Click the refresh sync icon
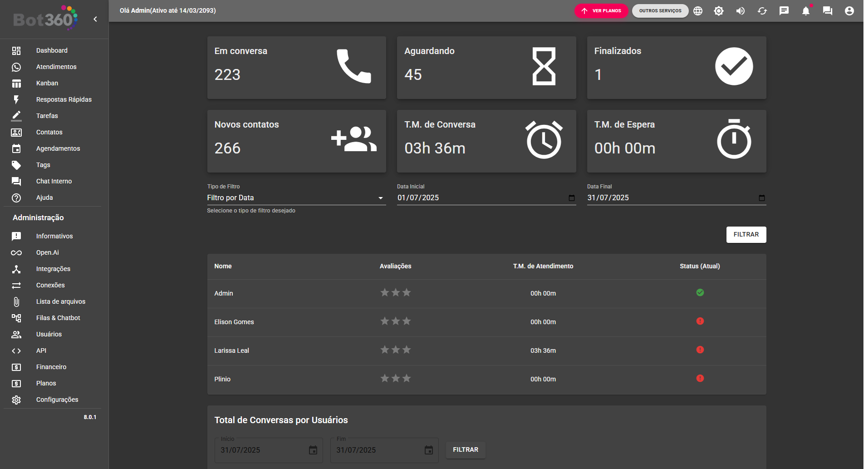868x469 pixels. click(x=762, y=11)
